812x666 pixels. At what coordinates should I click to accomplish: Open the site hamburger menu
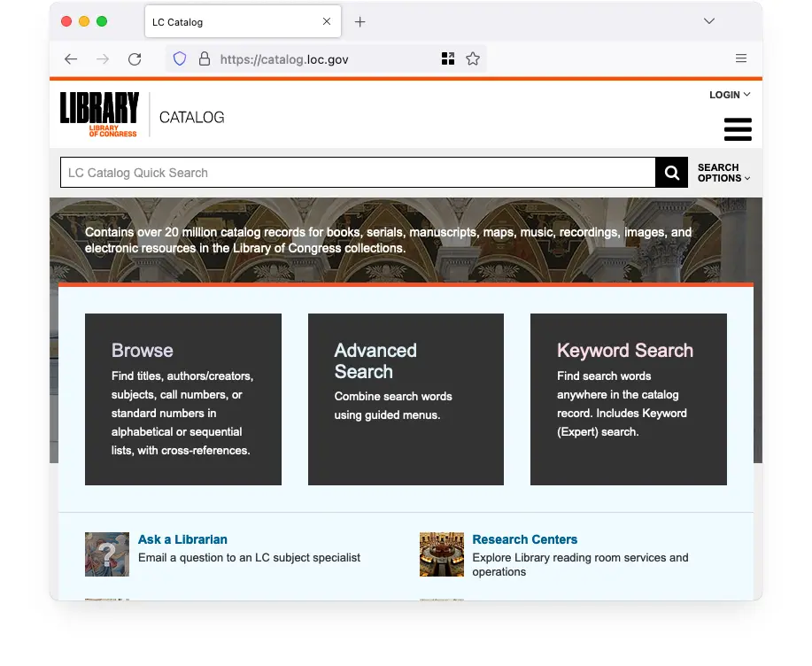coord(738,129)
